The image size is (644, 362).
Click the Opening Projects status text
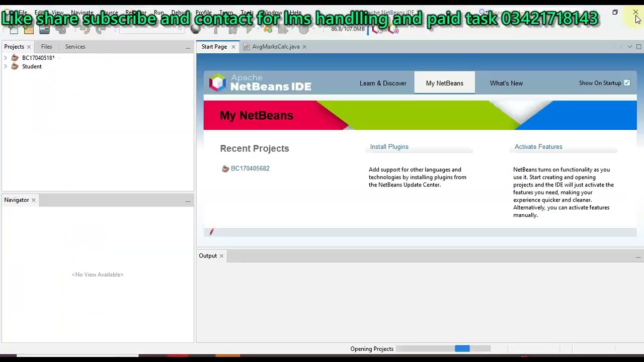[x=372, y=349]
